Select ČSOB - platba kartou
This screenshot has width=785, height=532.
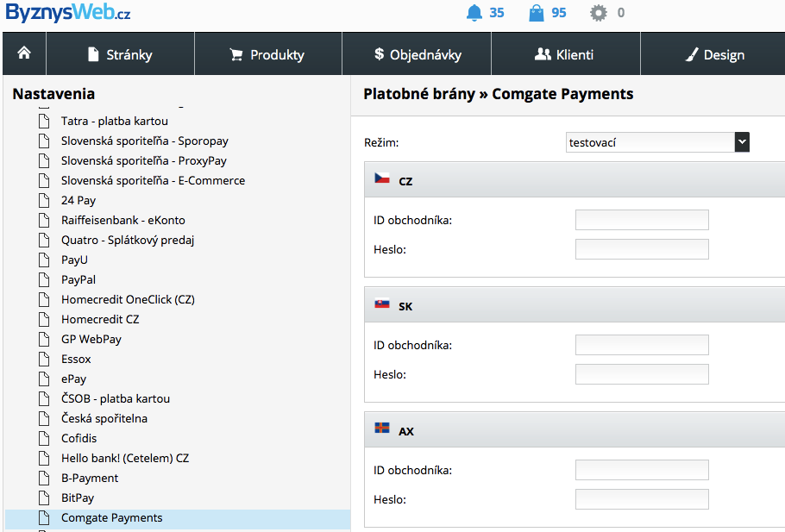point(116,398)
